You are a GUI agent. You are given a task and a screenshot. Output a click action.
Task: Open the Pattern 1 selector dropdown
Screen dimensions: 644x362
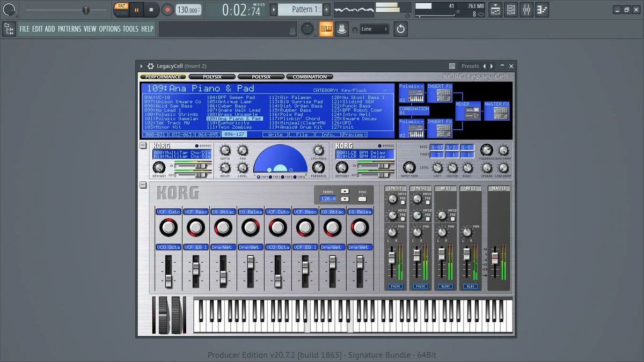coord(304,10)
